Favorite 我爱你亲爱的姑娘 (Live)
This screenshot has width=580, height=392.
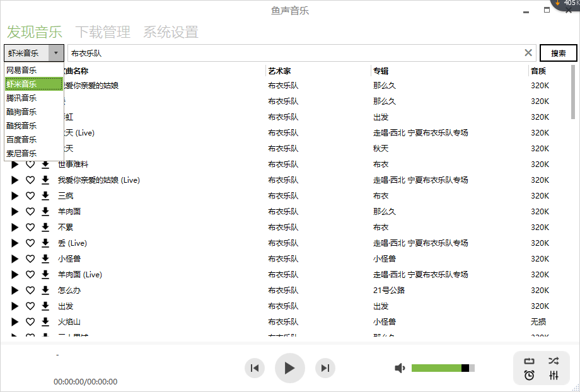coord(30,180)
